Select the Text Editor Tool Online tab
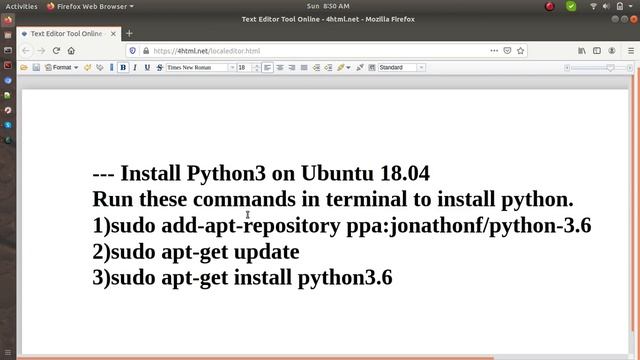Image resolution: width=640 pixels, height=360 pixels. [65, 33]
